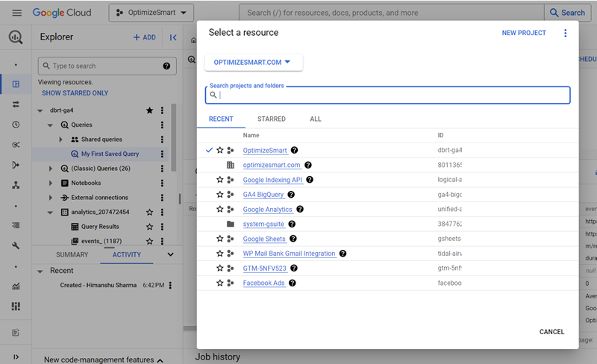Open more options for Notebooks
The width and height of the screenshot is (597, 364).
(162, 183)
